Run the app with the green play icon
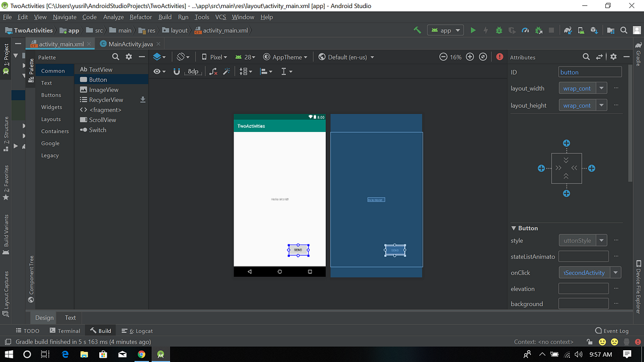The width and height of the screenshot is (644, 362). [473, 30]
